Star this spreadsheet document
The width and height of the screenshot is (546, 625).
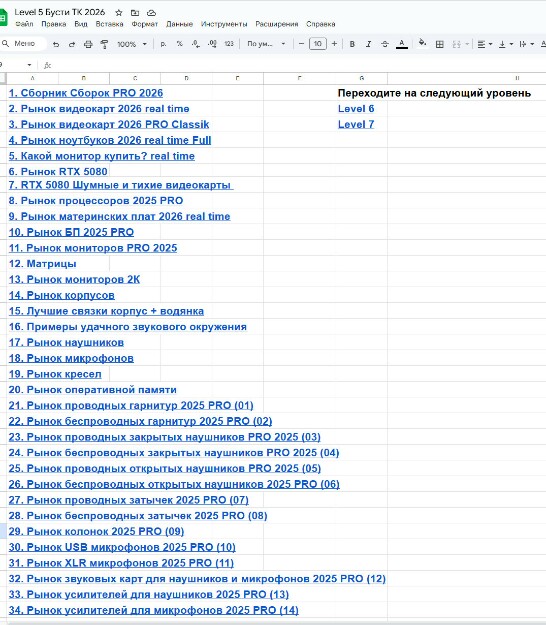(x=119, y=13)
